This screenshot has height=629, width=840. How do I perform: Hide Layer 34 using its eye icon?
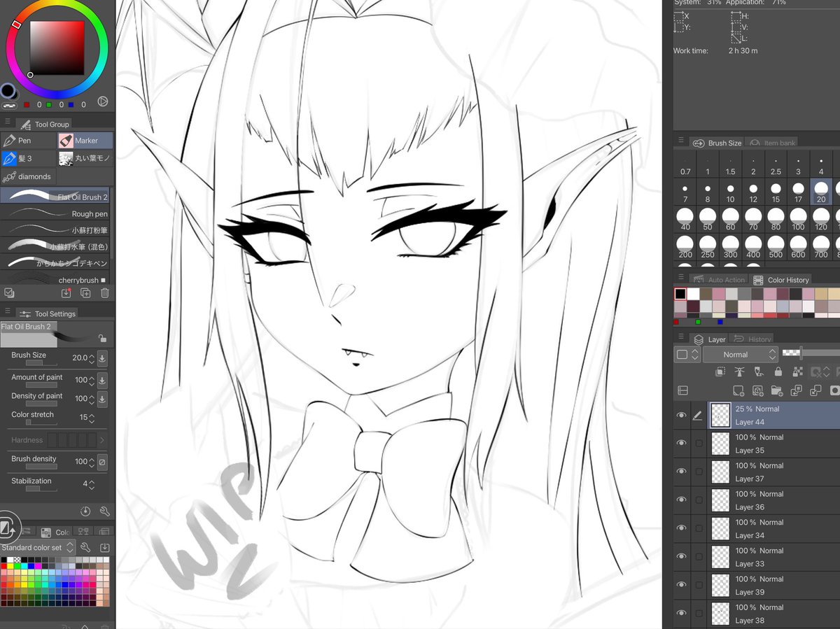(x=681, y=529)
